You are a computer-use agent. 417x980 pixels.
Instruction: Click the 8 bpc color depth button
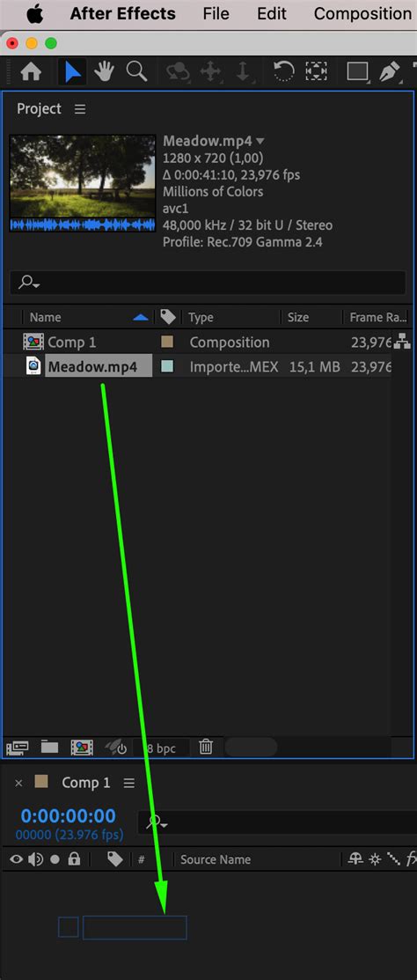(x=161, y=748)
